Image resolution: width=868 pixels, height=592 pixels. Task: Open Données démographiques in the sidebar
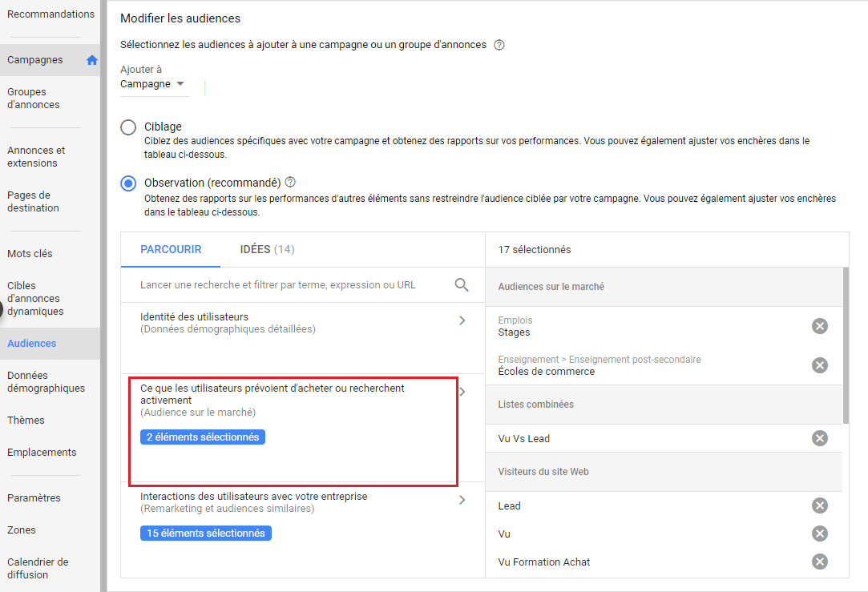[46, 382]
